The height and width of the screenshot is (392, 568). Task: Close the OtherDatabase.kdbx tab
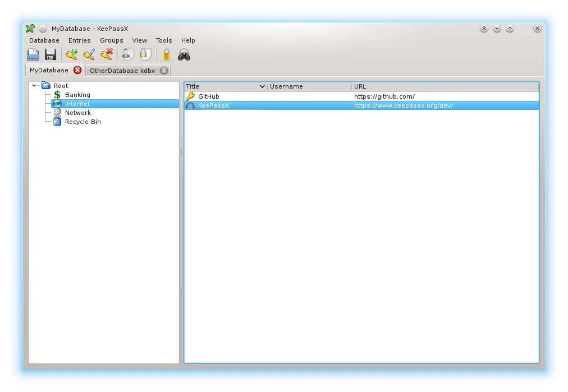(164, 70)
